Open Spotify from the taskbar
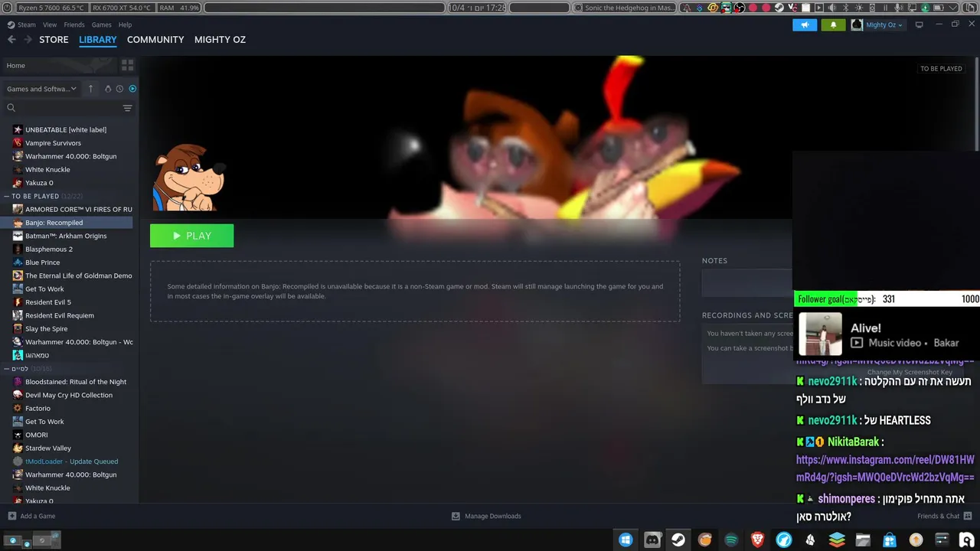 coord(731,540)
